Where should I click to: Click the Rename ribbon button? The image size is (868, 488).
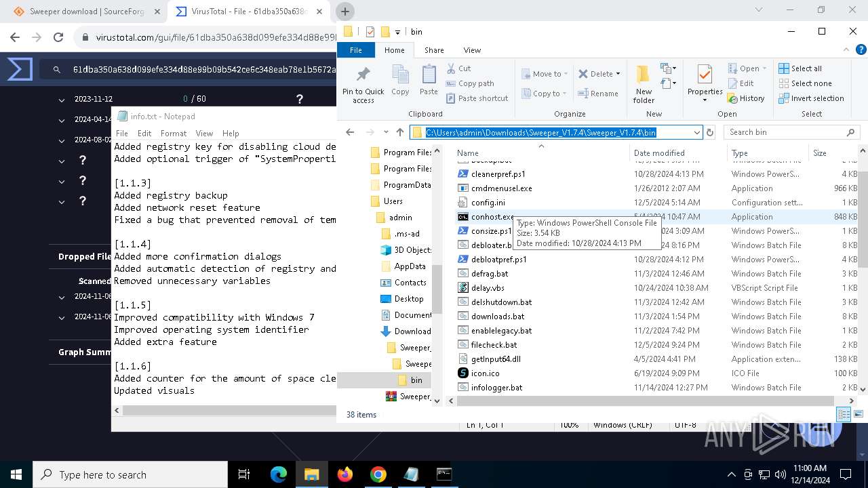click(x=598, y=94)
